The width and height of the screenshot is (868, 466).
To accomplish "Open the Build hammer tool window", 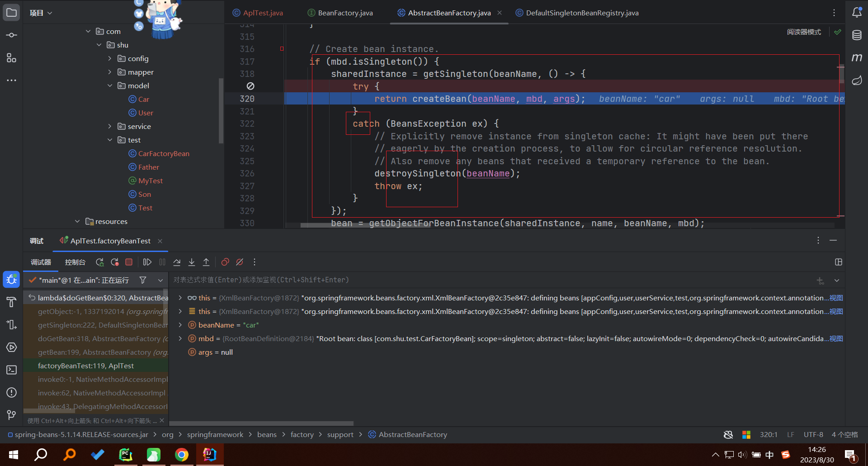I will (x=11, y=302).
